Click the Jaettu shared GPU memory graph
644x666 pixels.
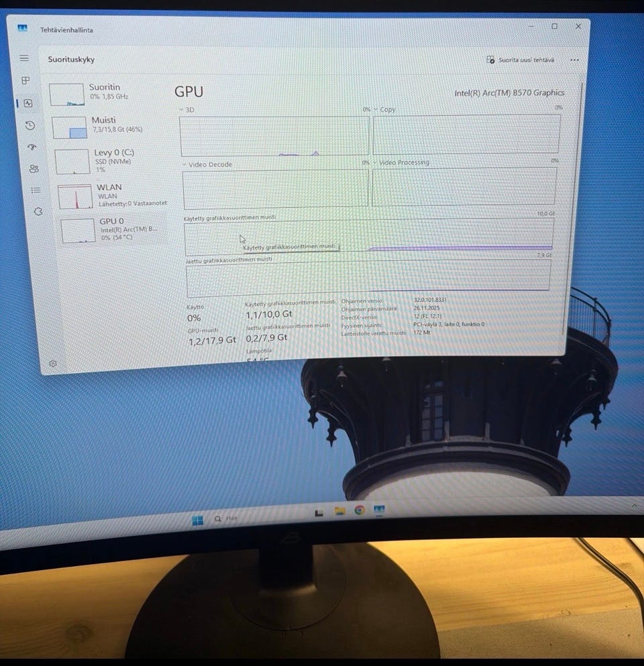pos(368,278)
